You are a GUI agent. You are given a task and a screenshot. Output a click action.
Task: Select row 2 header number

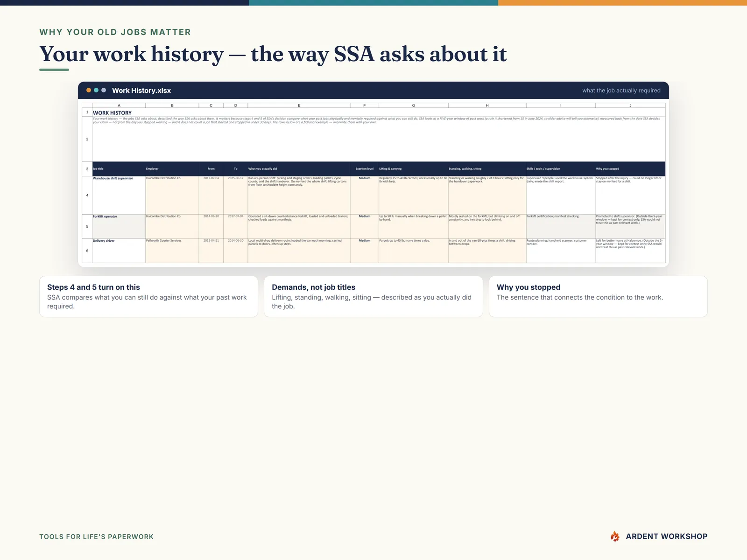click(87, 139)
